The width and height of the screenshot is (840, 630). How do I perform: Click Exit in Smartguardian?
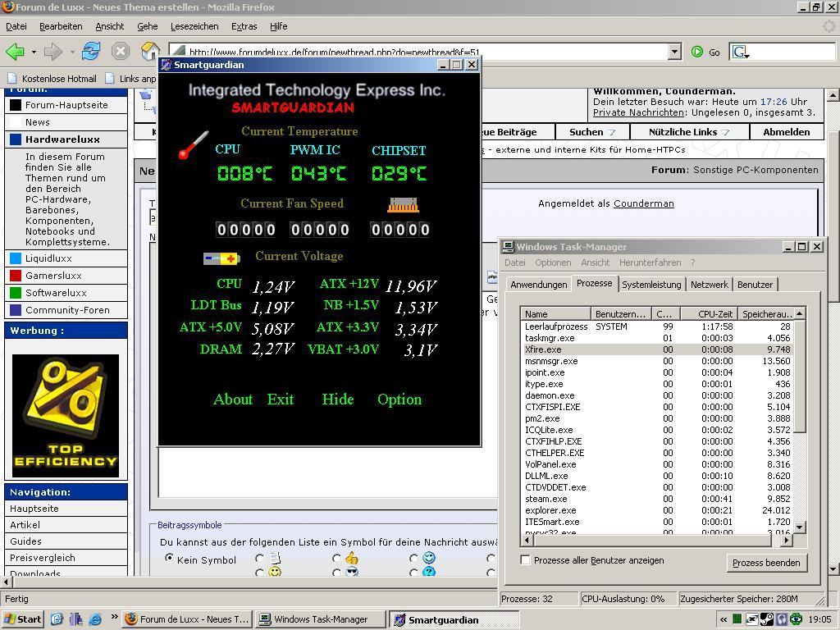pyautogui.click(x=281, y=399)
